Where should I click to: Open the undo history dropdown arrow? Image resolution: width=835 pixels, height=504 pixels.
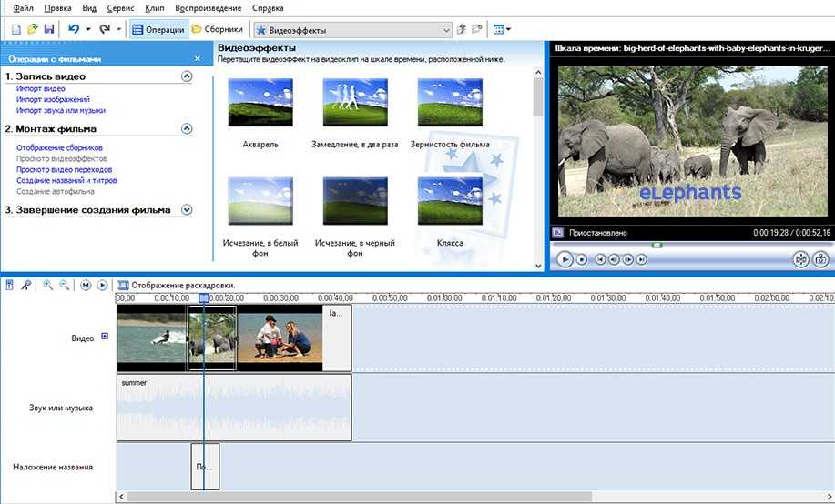pyautogui.click(x=87, y=30)
